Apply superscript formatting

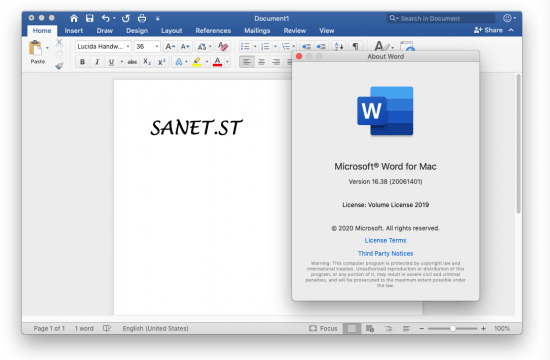pos(161,62)
